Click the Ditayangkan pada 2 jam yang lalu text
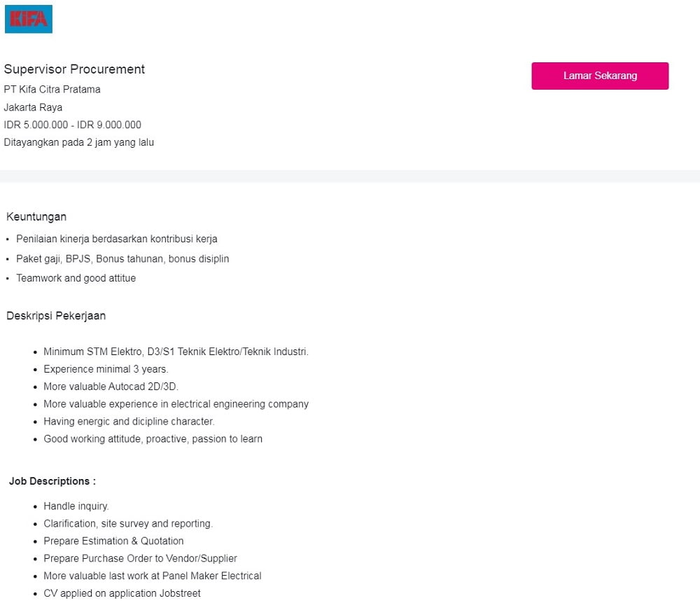700x603 pixels. [79, 142]
